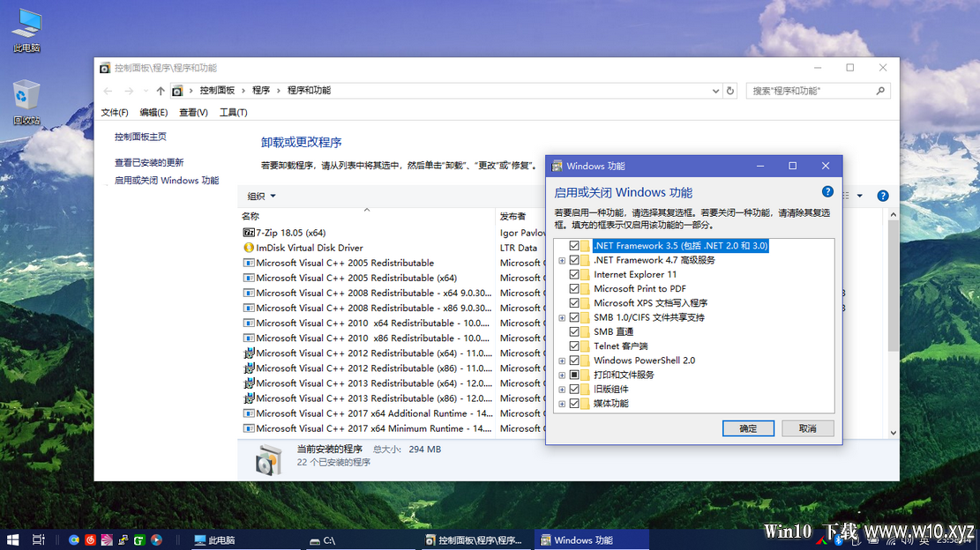
Task: Open the Start menu Windows logo
Action: coord(12,540)
